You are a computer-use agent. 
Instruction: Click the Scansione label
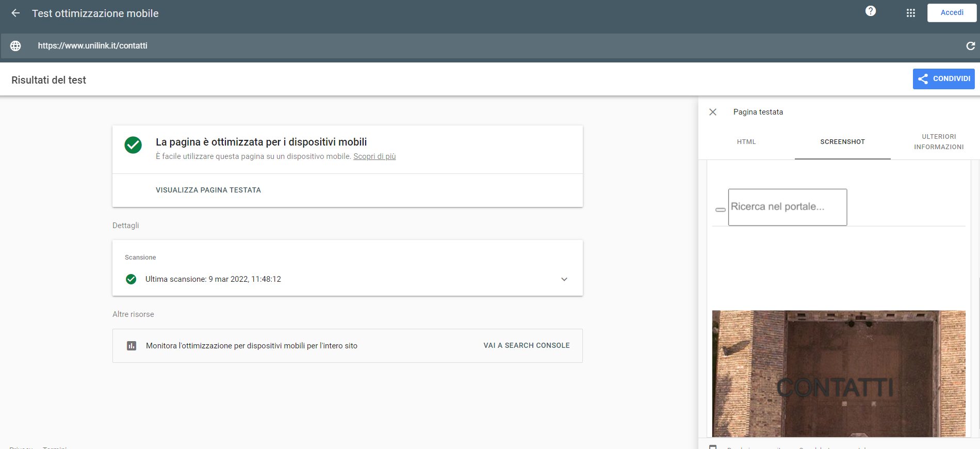(140, 258)
